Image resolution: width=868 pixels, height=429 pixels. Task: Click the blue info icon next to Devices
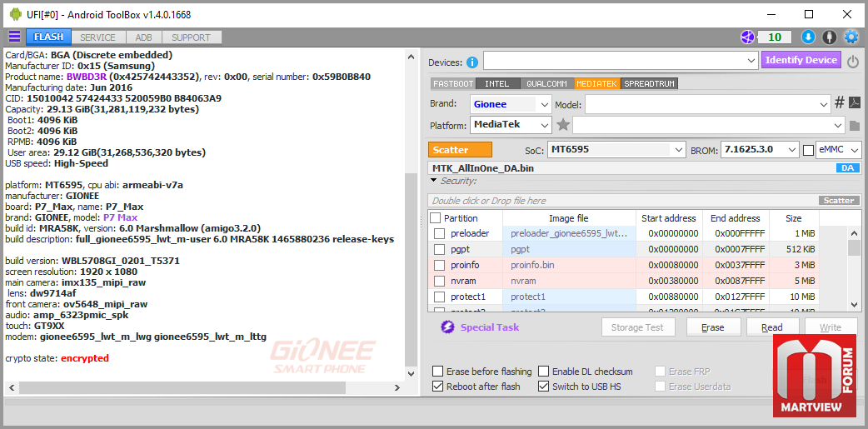pyautogui.click(x=471, y=62)
